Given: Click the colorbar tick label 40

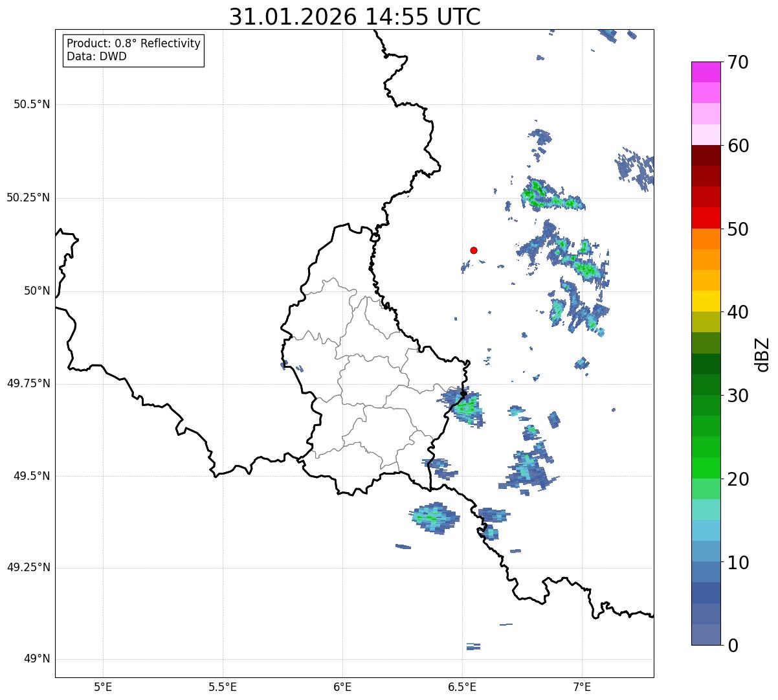Looking at the screenshot, I should click(738, 312).
